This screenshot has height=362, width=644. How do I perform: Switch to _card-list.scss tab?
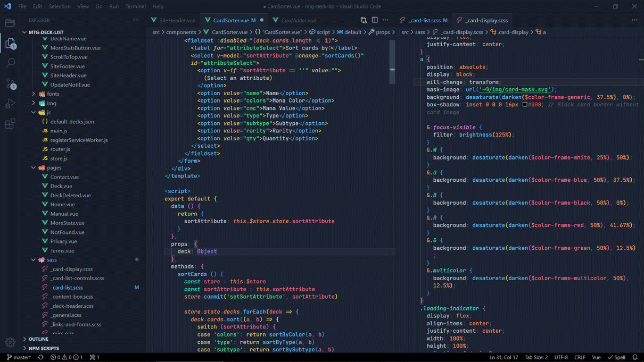(424, 20)
